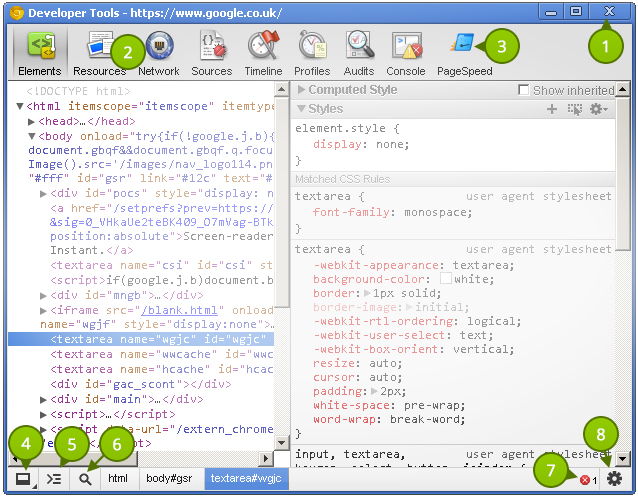Enable Show inherited checkbox
Viewport: 638px width, 497px height.
point(523,90)
